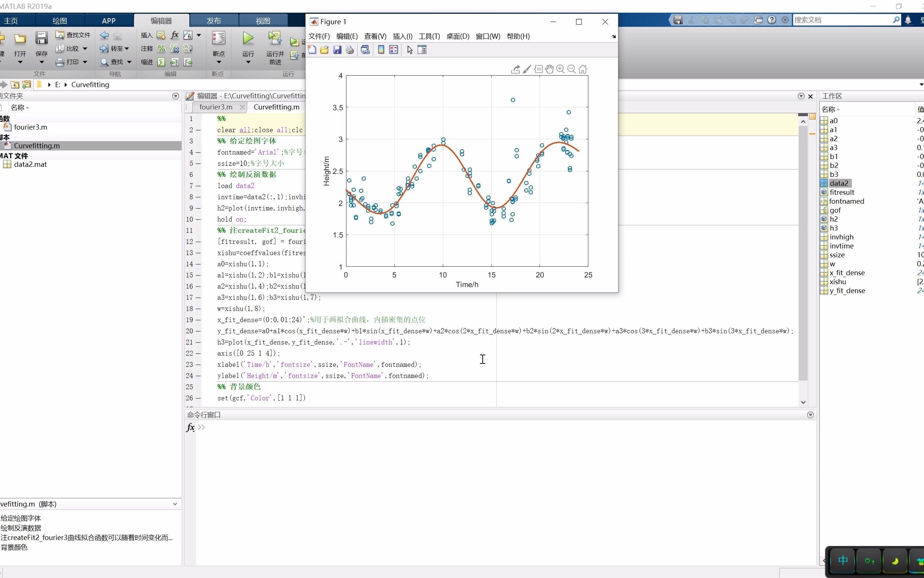Switch to the Publish (发布) ribbon tab

(x=214, y=20)
